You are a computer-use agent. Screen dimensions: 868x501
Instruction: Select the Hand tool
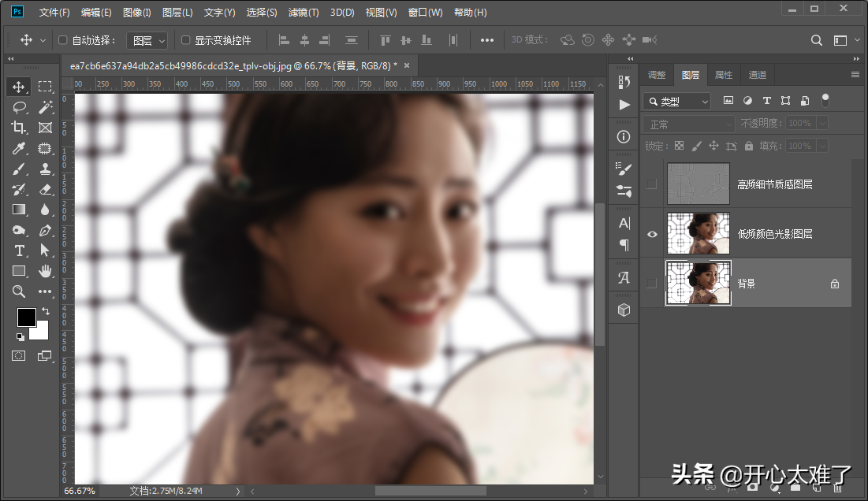[x=45, y=271]
